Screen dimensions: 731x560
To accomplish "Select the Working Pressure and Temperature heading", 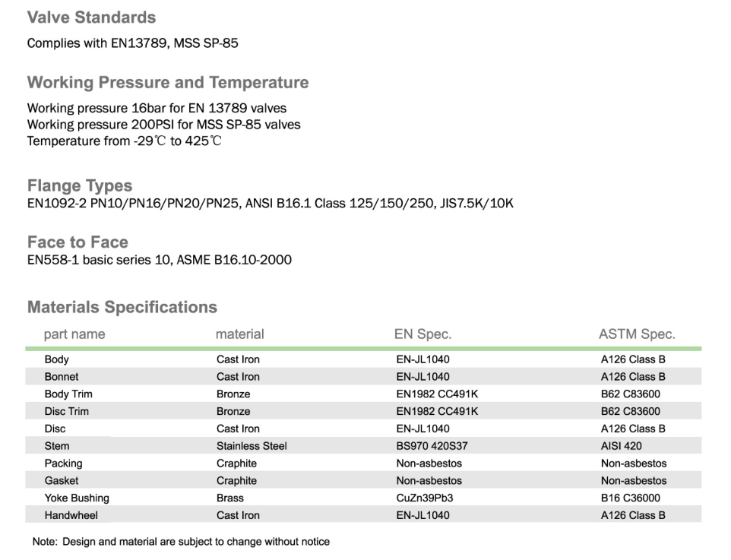I will 168,82.
